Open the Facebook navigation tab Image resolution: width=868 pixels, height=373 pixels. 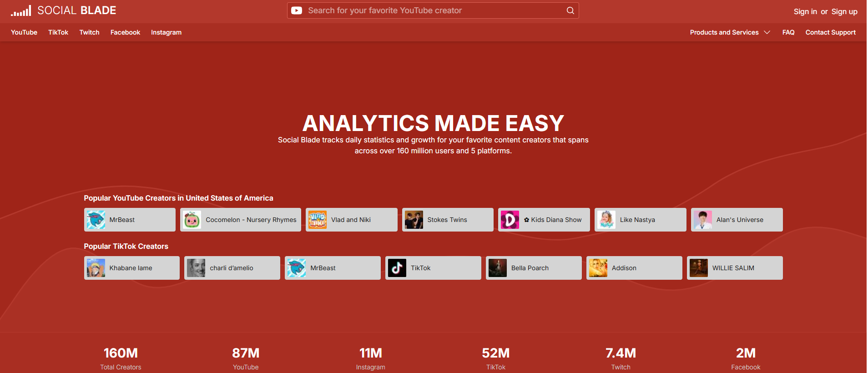coord(125,32)
